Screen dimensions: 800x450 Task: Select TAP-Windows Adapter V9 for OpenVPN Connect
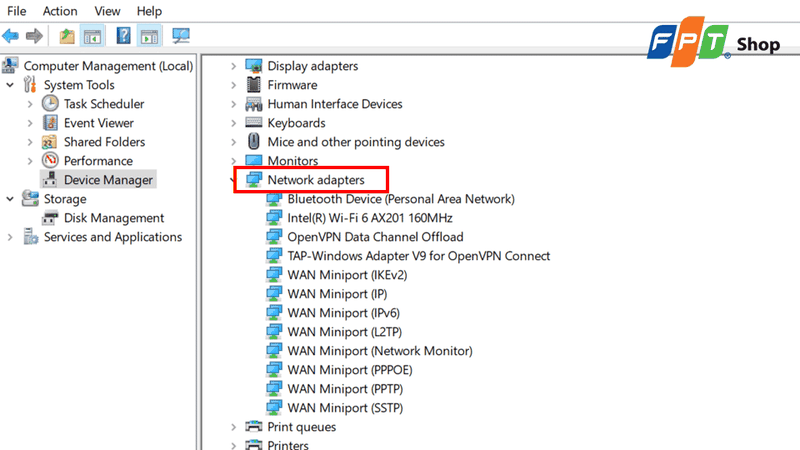tap(419, 256)
